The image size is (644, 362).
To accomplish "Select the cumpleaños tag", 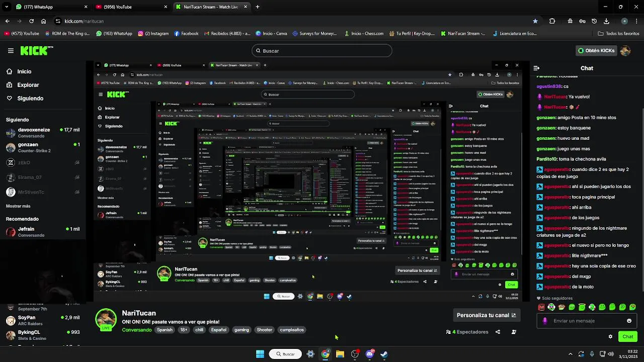I will [x=292, y=330].
